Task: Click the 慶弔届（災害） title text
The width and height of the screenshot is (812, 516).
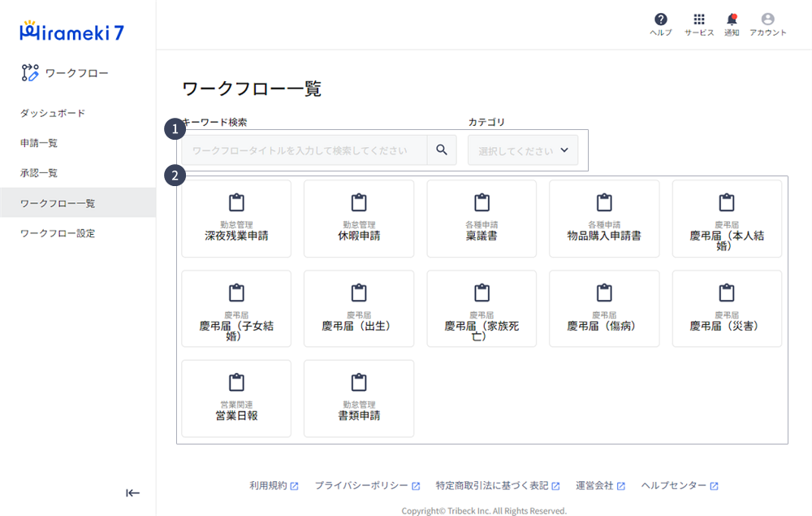Action: 725,326
